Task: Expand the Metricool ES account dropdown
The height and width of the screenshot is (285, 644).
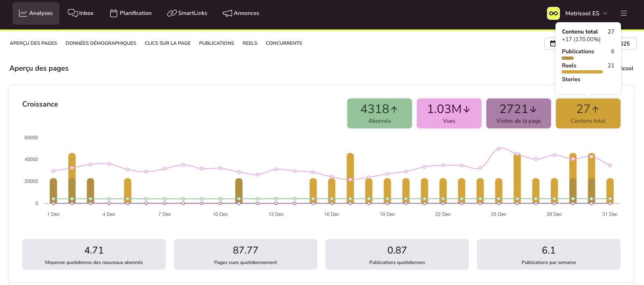Action: click(586, 13)
